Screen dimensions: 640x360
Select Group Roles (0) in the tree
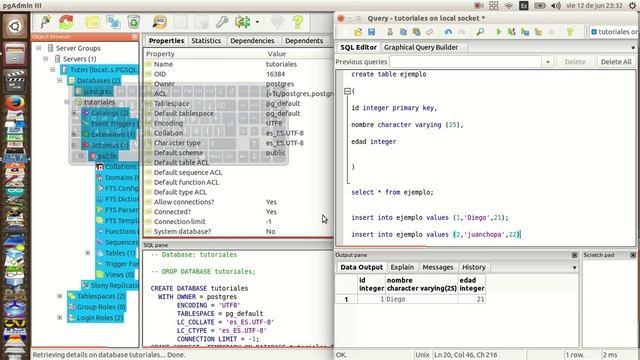point(101,307)
